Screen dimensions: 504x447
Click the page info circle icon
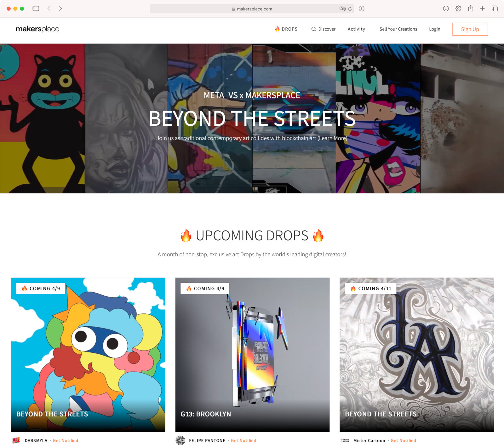pyautogui.click(x=362, y=9)
